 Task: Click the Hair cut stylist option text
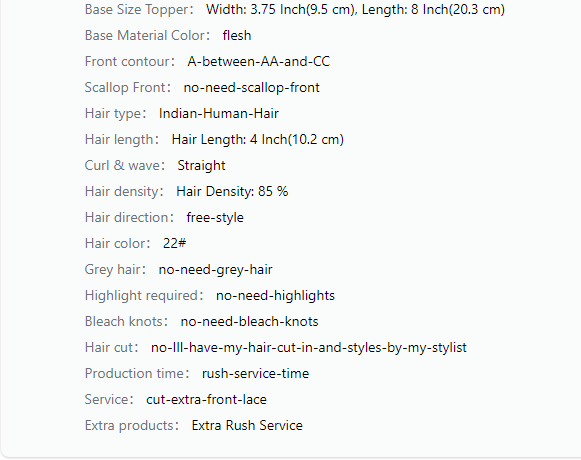click(x=309, y=348)
